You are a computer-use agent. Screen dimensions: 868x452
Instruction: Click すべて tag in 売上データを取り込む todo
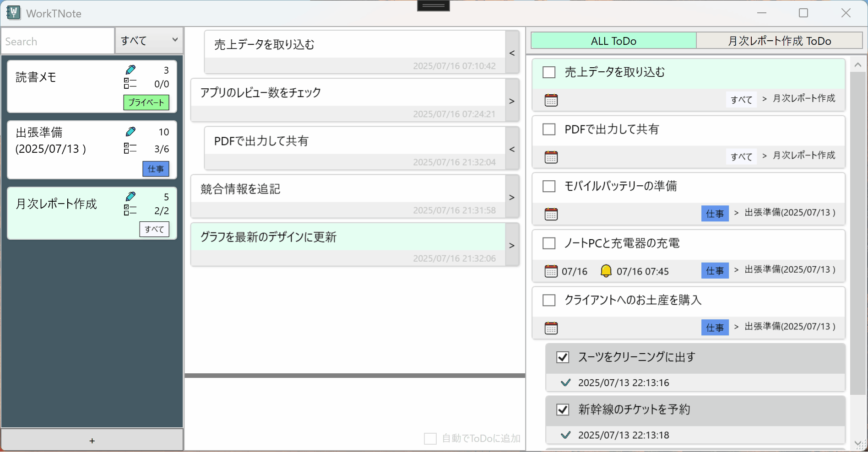(x=742, y=100)
